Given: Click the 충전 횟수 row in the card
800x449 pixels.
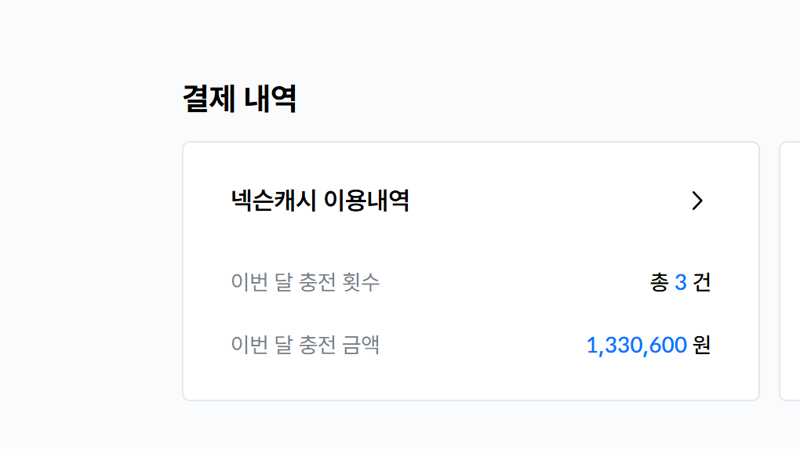Looking at the screenshot, I should click(x=470, y=282).
